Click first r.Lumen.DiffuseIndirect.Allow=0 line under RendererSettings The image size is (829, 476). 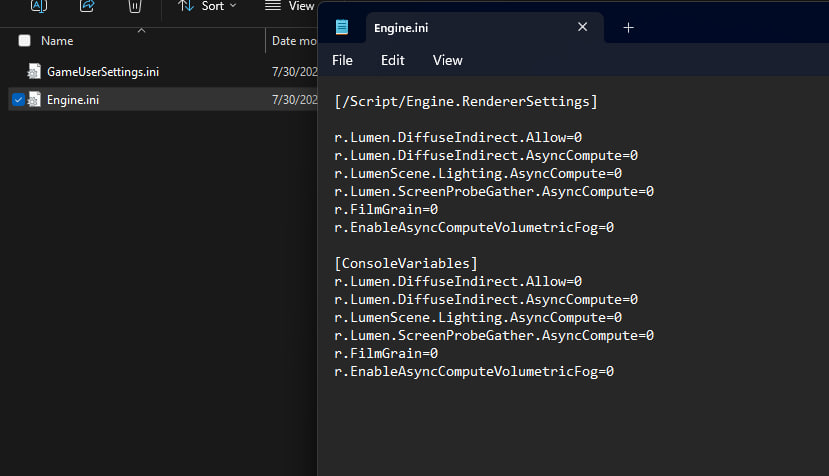point(458,138)
